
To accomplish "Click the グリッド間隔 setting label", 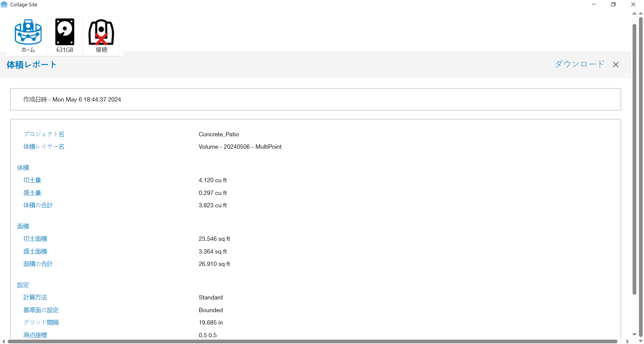I will pyautogui.click(x=41, y=323).
